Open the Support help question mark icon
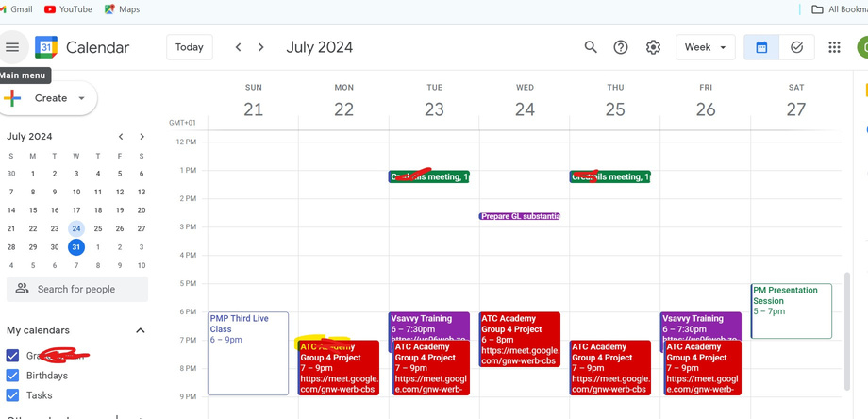Viewport: 868px width, 419px height. click(x=621, y=47)
